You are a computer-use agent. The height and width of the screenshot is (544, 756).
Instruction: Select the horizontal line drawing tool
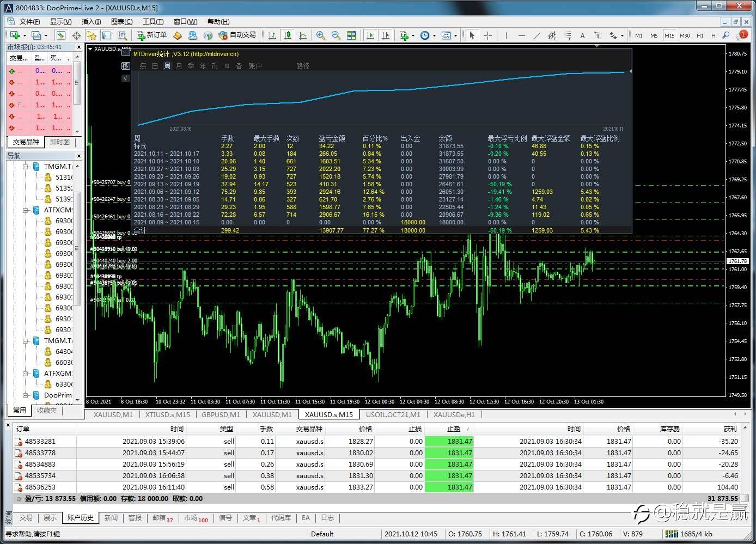tap(521, 35)
